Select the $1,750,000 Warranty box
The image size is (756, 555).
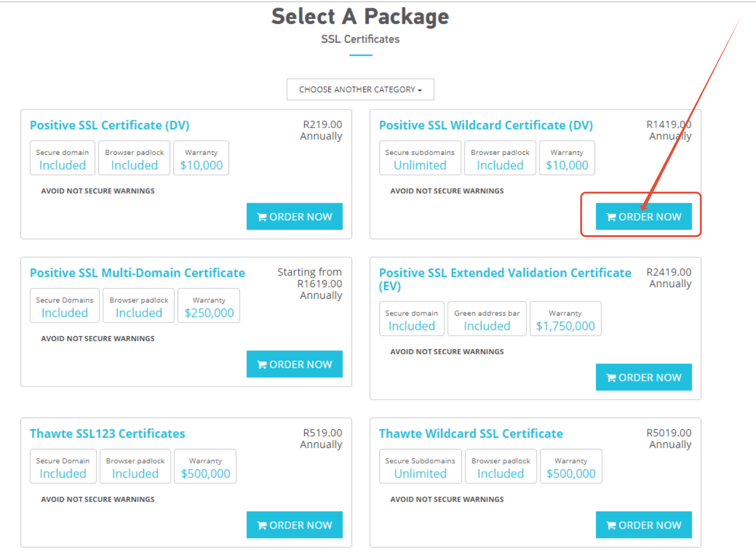[565, 319]
